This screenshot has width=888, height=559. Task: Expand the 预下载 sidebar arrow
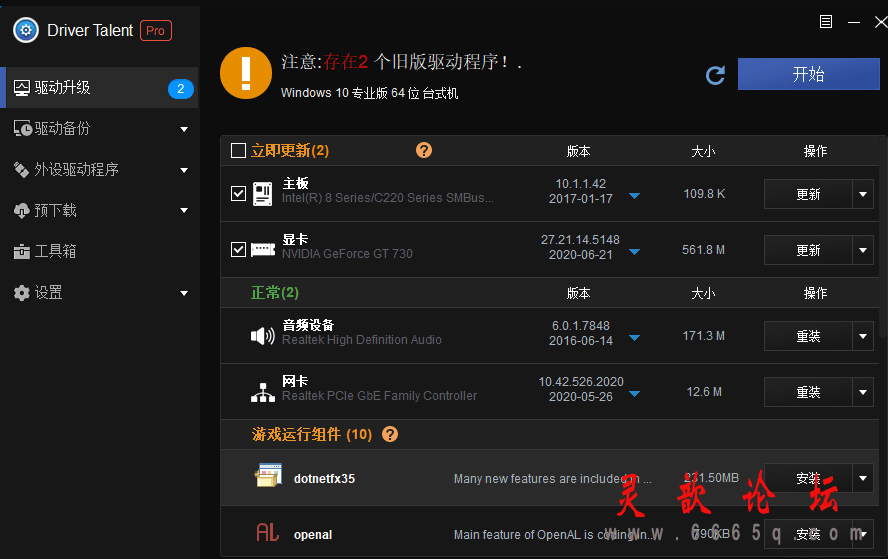(x=184, y=211)
